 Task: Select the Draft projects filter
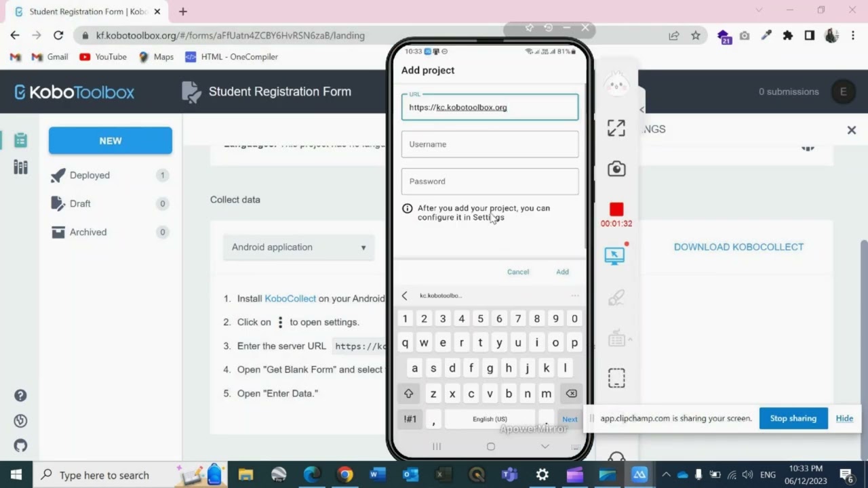pos(110,204)
